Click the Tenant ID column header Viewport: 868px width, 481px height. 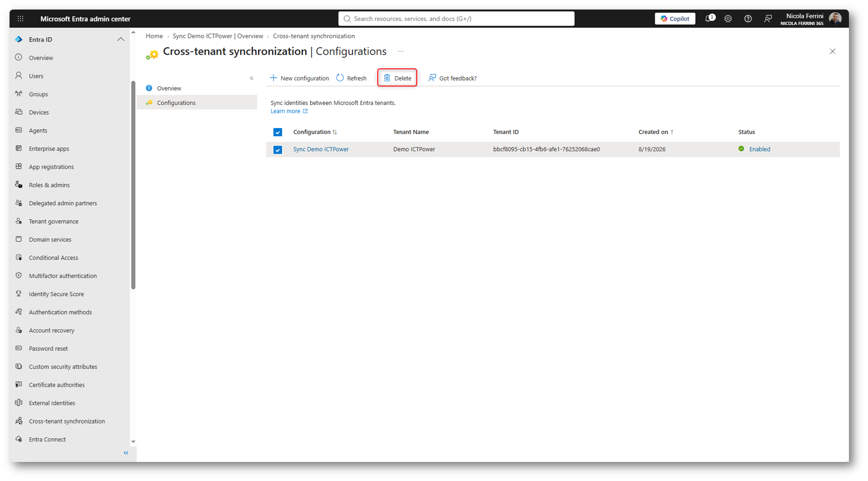pyautogui.click(x=506, y=132)
